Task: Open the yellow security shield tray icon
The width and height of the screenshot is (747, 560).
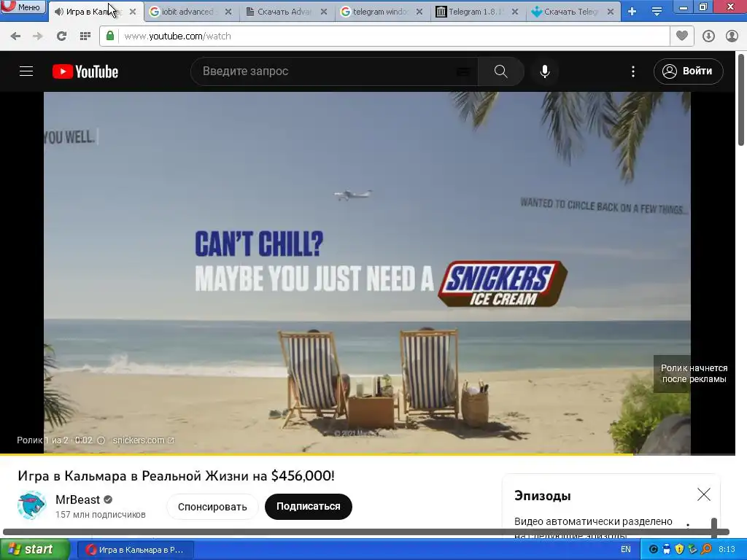Action: [679, 550]
